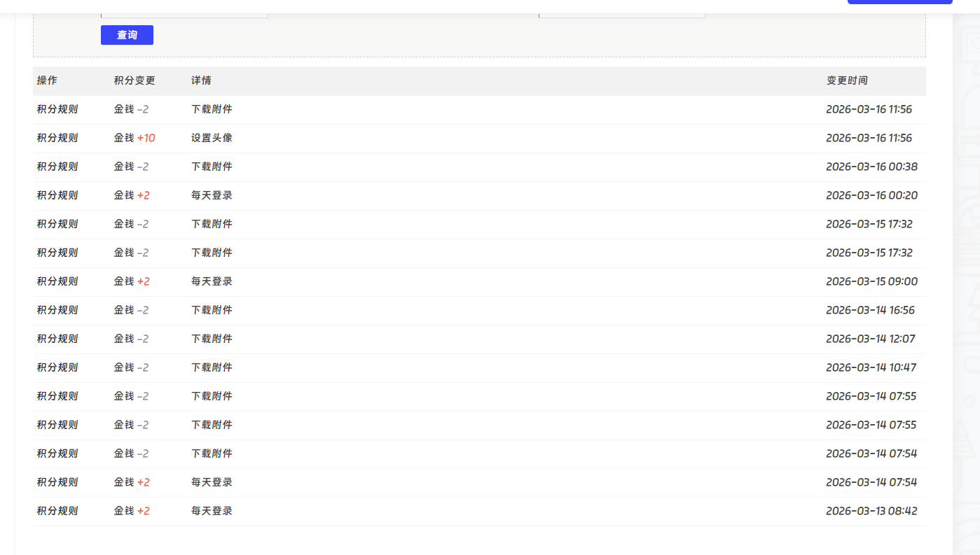Open 积分规则 for the 2026-03-14 10:47 entry
The width and height of the screenshot is (980, 555).
coord(57,367)
